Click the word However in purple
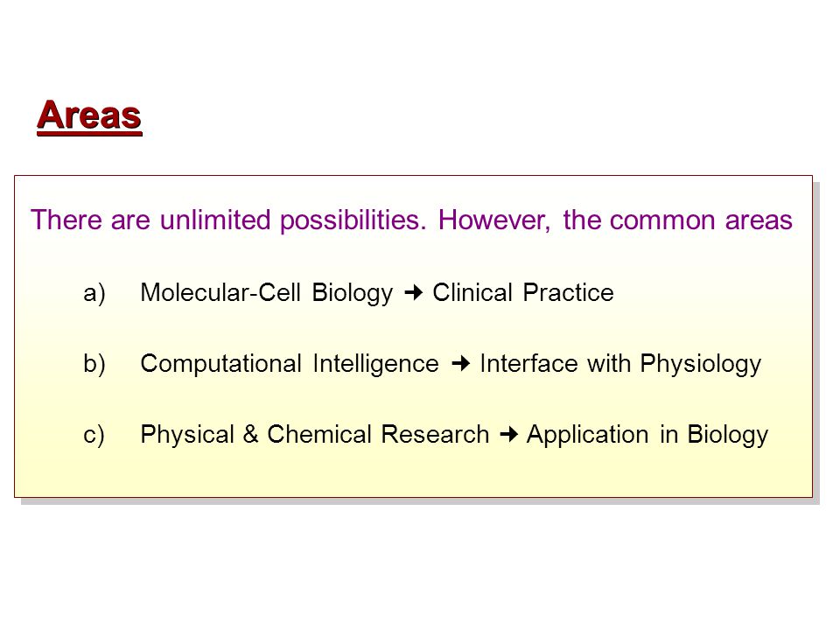840x630 pixels. tap(493, 220)
